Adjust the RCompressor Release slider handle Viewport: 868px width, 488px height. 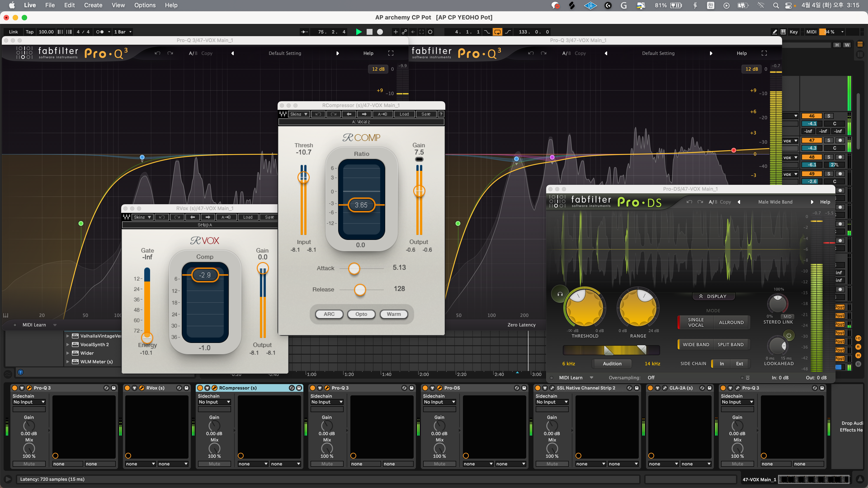[360, 290]
